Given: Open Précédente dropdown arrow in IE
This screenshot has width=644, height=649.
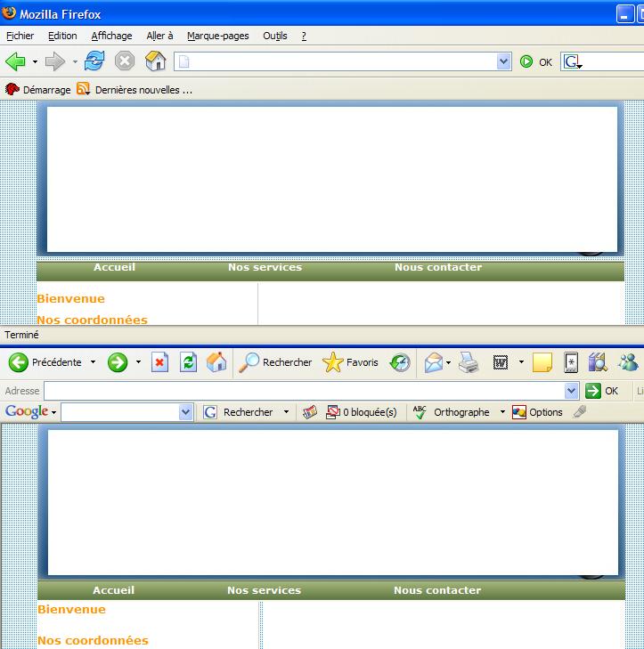Looking at the screenshot, I should 94,362.
